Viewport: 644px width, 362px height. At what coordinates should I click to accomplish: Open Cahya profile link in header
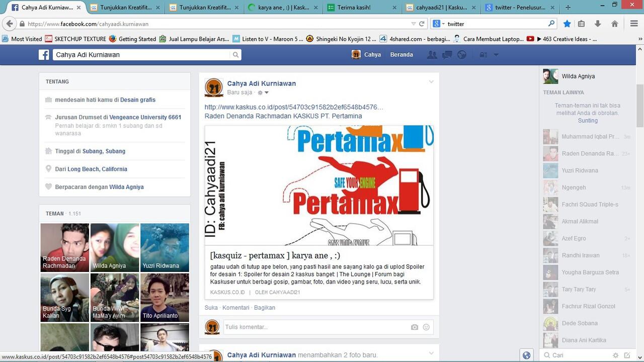click(366, 55)
